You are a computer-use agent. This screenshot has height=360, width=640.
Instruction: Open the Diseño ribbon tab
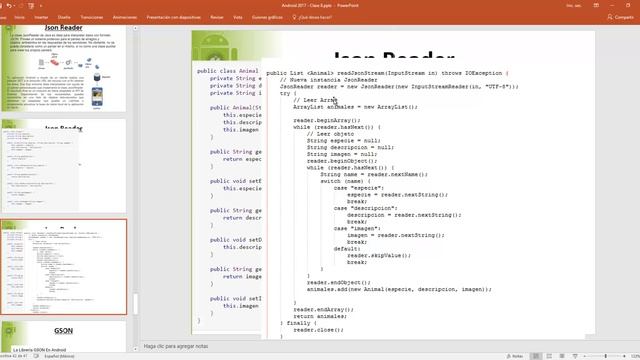coord(64,18)
